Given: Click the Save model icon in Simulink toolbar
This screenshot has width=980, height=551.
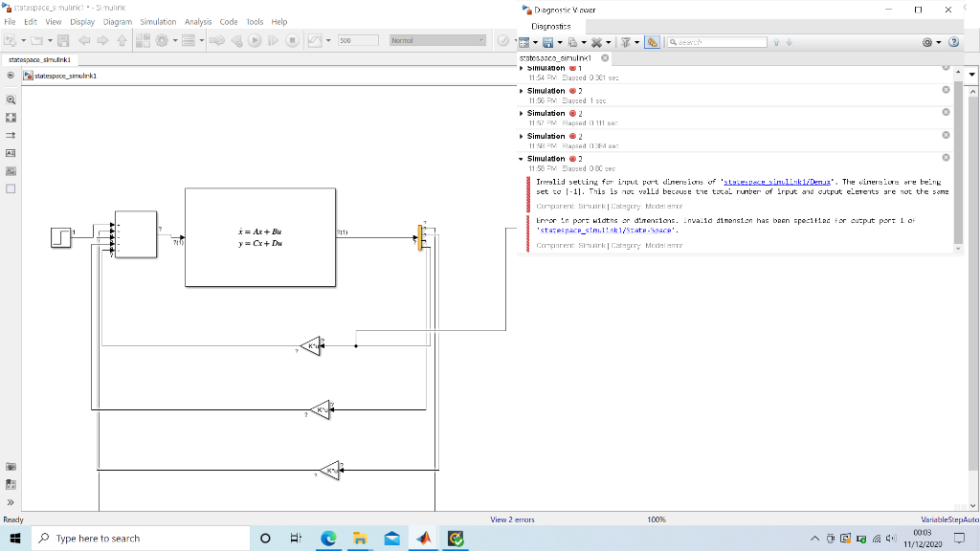Looking at the screenshot, I should [63, 40].
